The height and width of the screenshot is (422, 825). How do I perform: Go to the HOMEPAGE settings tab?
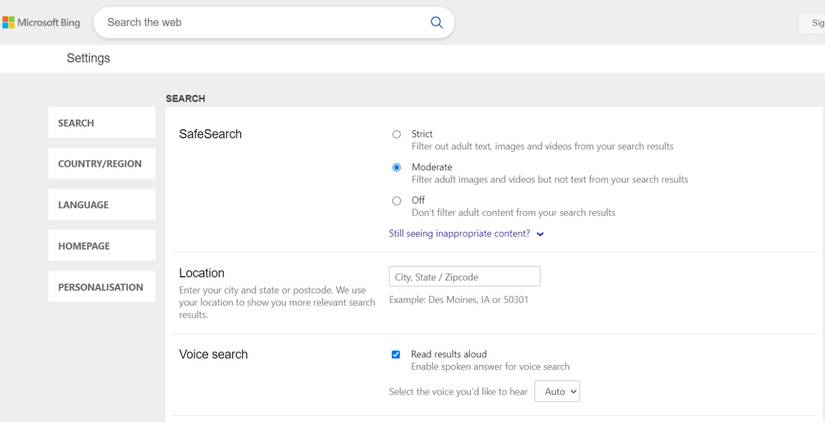[101, 246]
